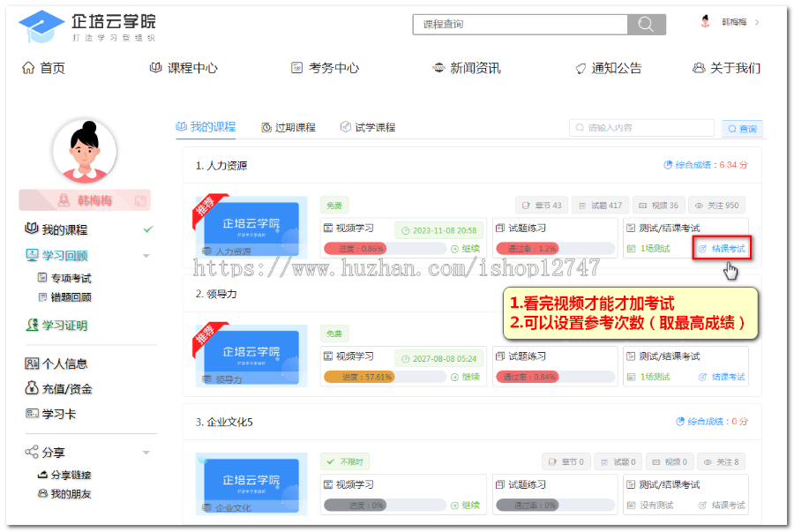Expand the arrow next to 韩梅梅 username

757,22
